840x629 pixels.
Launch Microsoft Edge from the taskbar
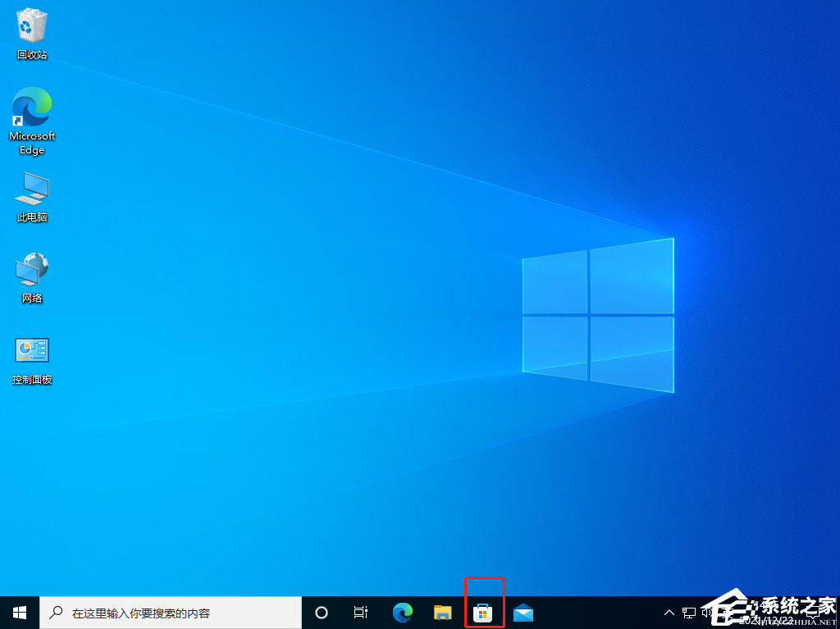pyautogui.click(x=402, y=613)
